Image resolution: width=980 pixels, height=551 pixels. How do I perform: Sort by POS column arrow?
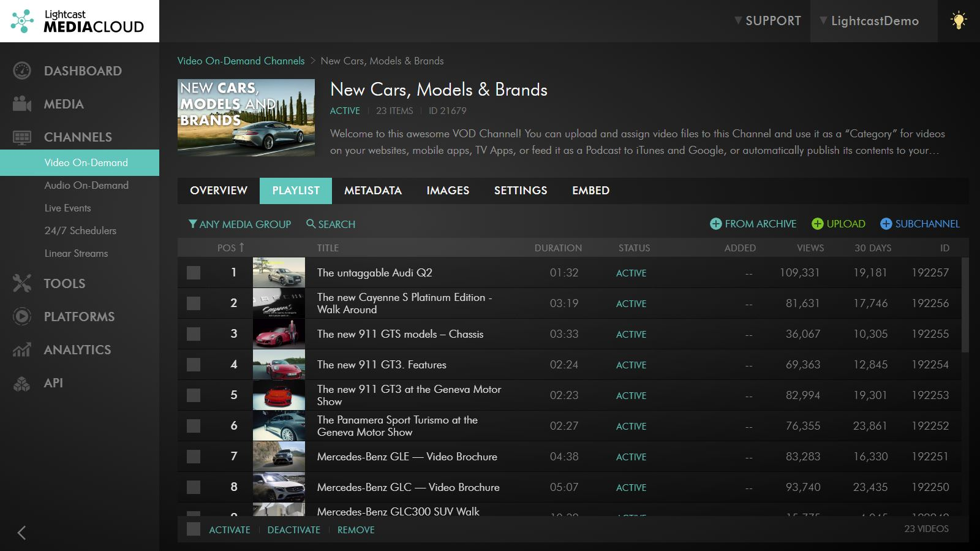(241, 247)
